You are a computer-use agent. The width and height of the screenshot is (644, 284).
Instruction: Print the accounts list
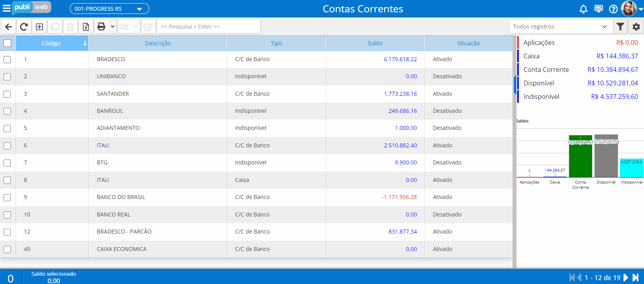[101, 27]
